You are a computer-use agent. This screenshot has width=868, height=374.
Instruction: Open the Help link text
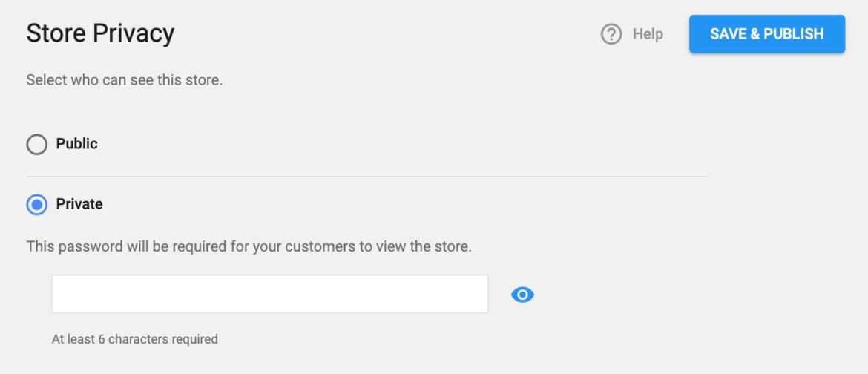coord(648,34)
